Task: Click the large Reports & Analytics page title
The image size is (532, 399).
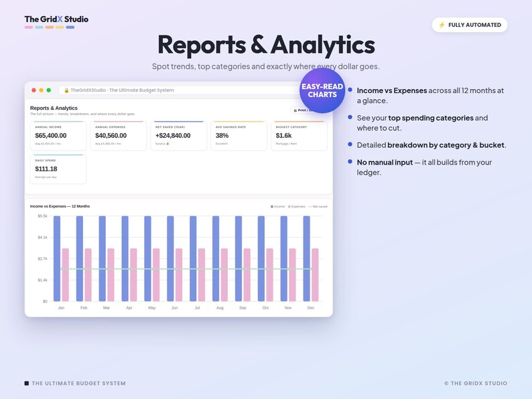Action: click(267, 45)
